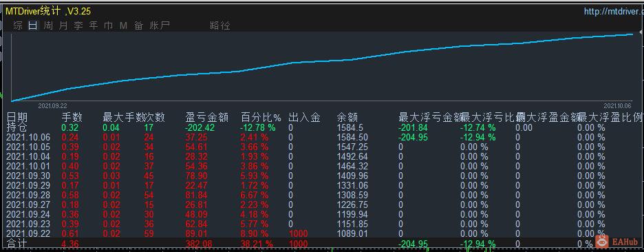This screenshot has width=644, height=252.
Task: Switch to the 综 overview tab
Action: coord(18,25)
